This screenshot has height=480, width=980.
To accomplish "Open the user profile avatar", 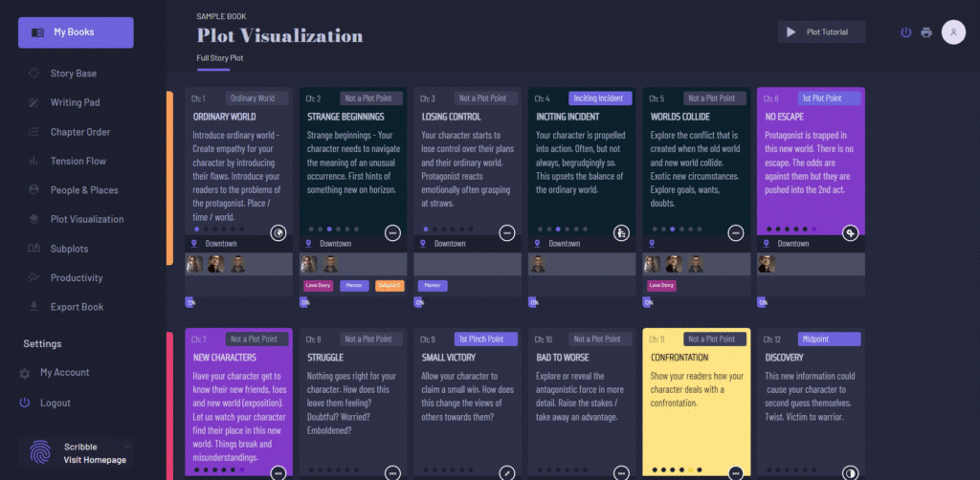I will tap(953, 33).
